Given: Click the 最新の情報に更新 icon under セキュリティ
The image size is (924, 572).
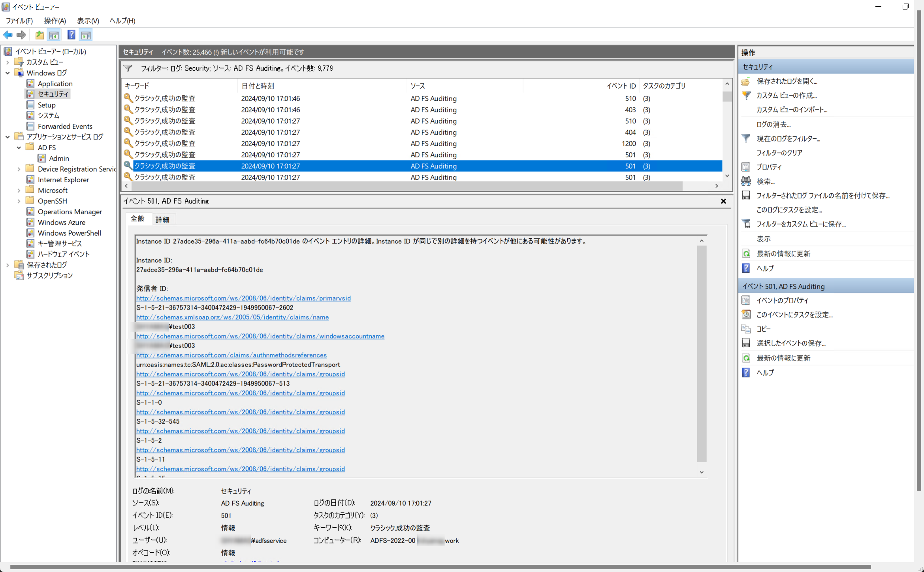Looking at the screenshot, I should pos(746,253).
